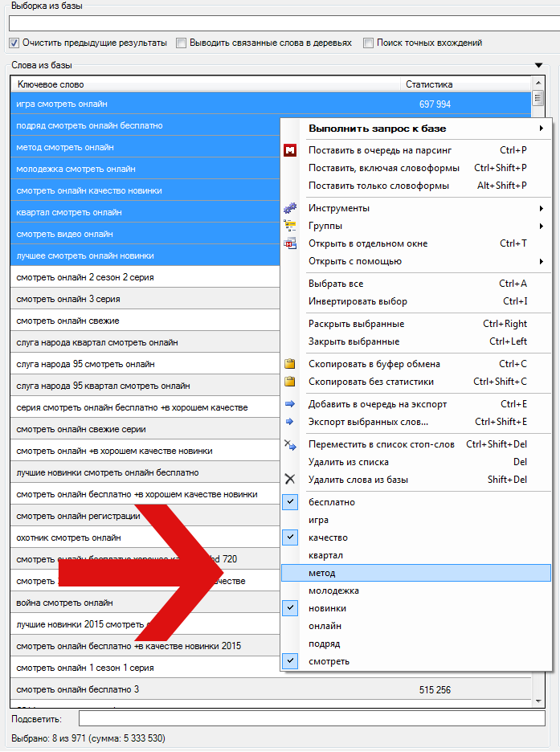This screenshot has height=752, width=560.
Task: Select highlighted 'метод' menu entry
Action: click(415, 573)
